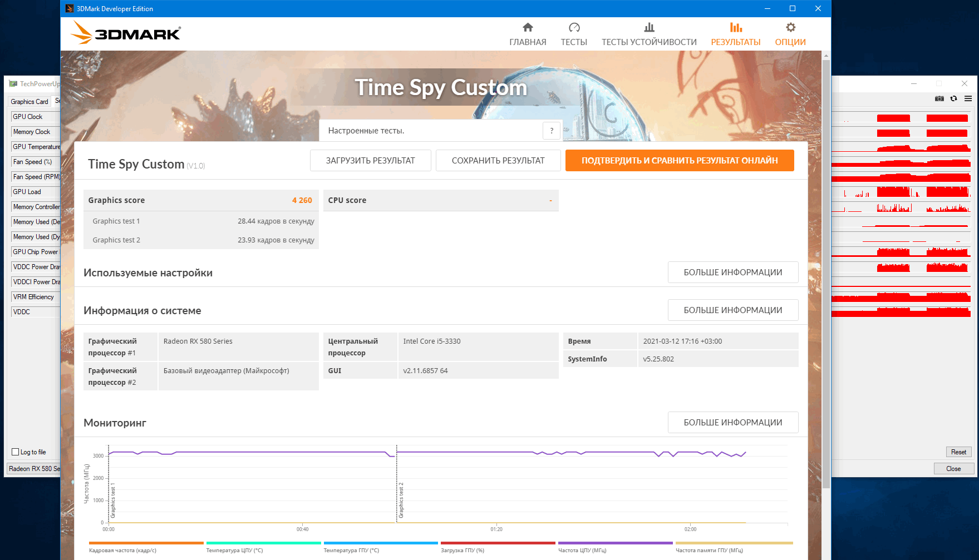Click GPU Clock sensor in TechPowerUp
Screen dimensions: 979x560
tap(36, 117)
